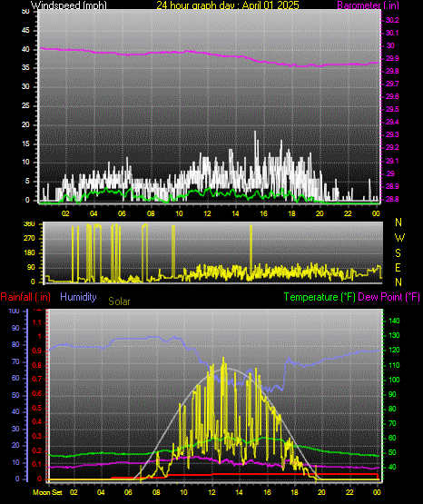Screen dimensions: 423x504
Task: Select the Dew Point (°F) legend label
Action: pyautogui.click(x=389, y=297)
